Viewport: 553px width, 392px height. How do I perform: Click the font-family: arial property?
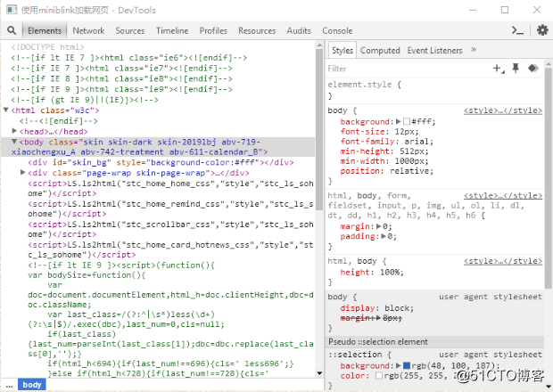386,142
